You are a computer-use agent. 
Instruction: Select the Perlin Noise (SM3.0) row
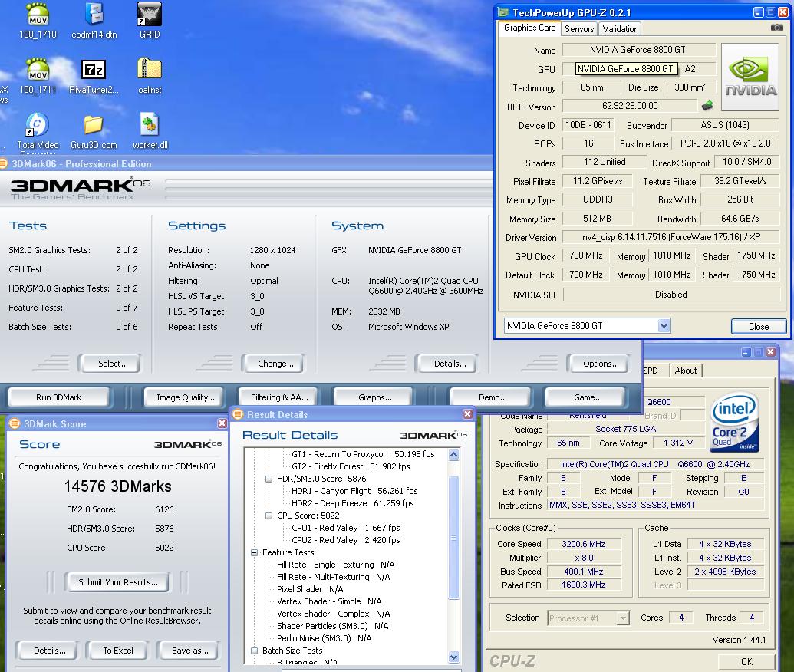pyautogui.click(x=324, y=638)
